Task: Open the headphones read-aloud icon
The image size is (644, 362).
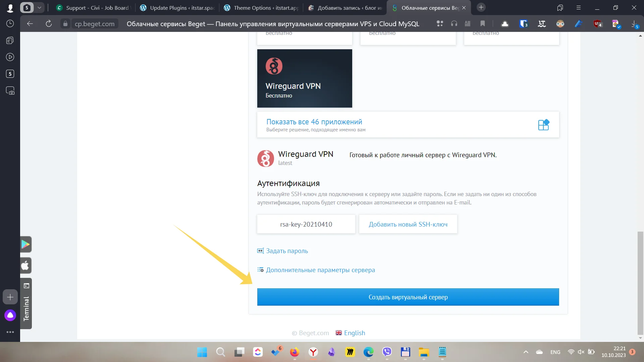Action: click(x=454, y=23)
